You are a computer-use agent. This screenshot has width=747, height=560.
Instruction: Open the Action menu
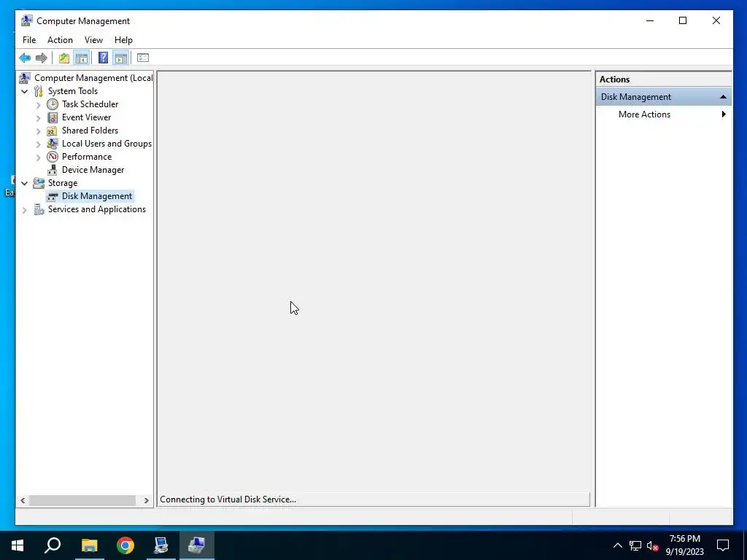[x=60, y=40]
